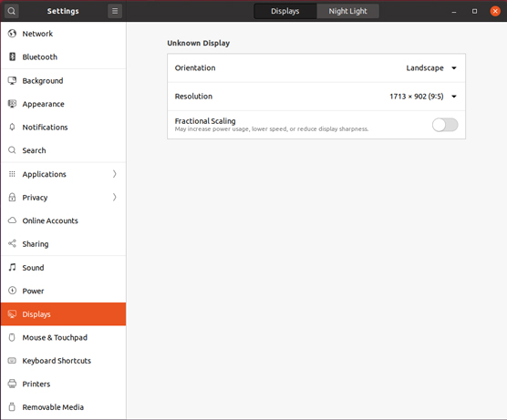507x420 pixels.
Task: Select the Power label
Action: pyautogui.click(x=33, y=291)
